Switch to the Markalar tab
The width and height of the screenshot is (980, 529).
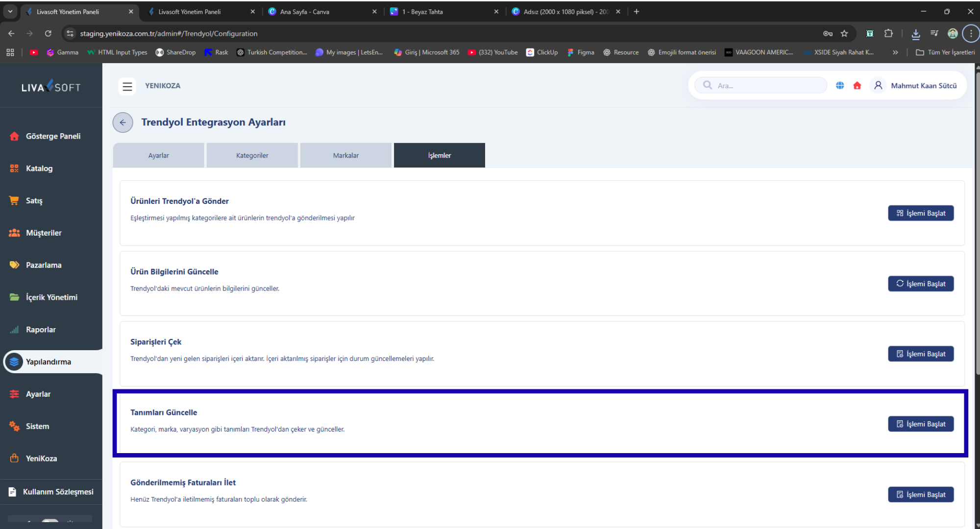345,155
